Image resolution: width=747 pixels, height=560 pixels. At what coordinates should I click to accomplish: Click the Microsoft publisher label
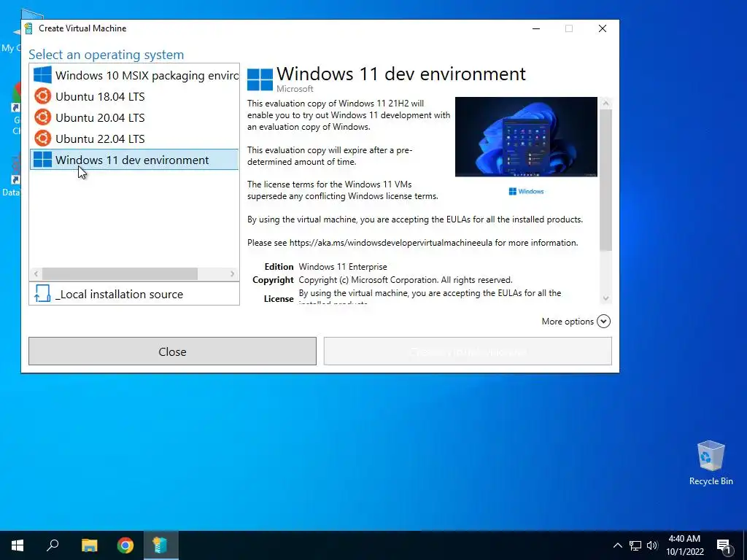[295, 89]
